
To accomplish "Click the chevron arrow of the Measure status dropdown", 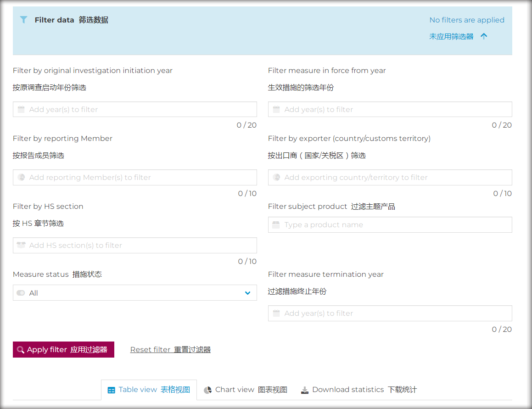I will coord(248,293).
